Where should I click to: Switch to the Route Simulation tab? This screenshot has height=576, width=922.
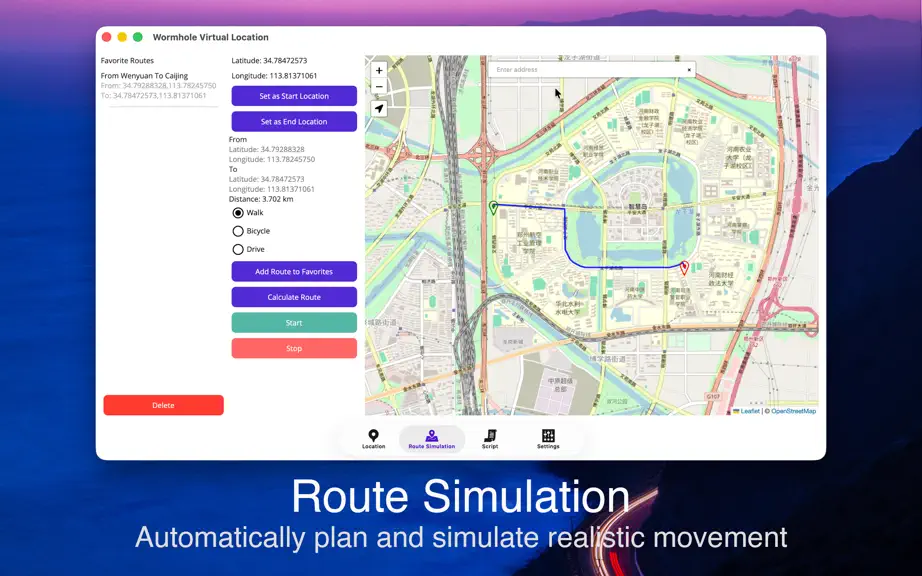pos(432,439)
